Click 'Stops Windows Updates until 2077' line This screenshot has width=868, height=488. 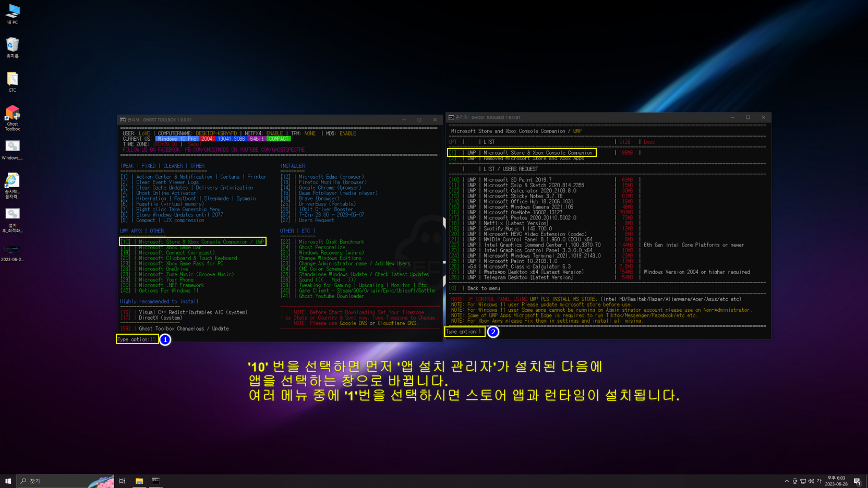(172, 215)
